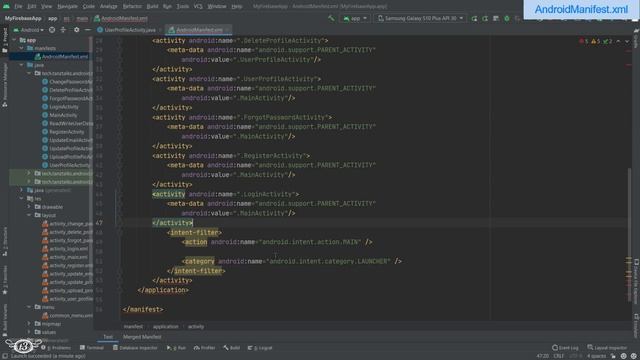The image size is (640, 360).
Task: Select LoginActivity in project tree
Action: point(60,107)
